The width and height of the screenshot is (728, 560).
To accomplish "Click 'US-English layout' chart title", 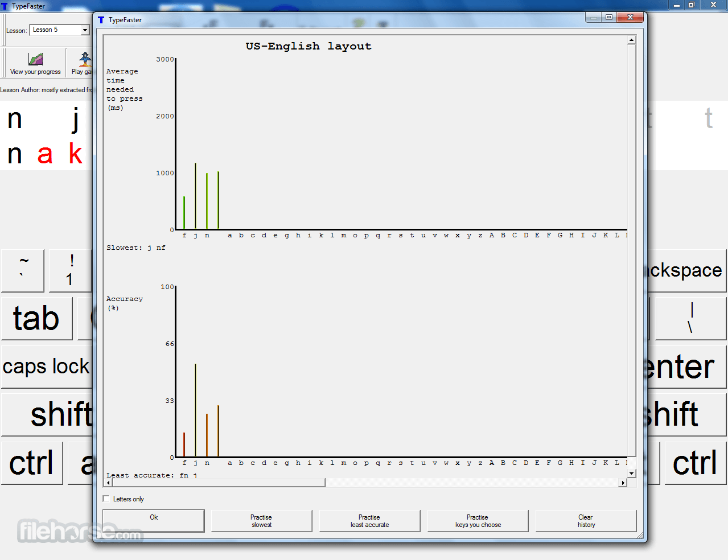I will pos(309,46).
